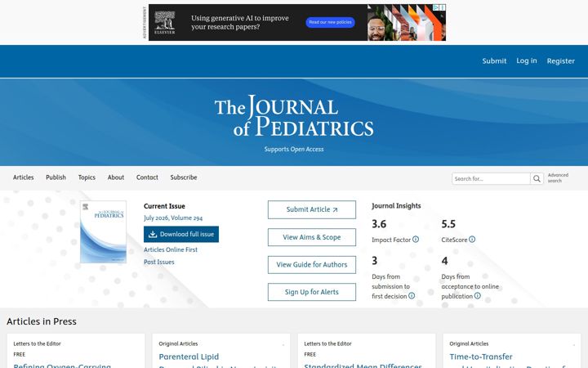
Task: Open Impact Factor info icon
Action: click(x=416, y=239)
